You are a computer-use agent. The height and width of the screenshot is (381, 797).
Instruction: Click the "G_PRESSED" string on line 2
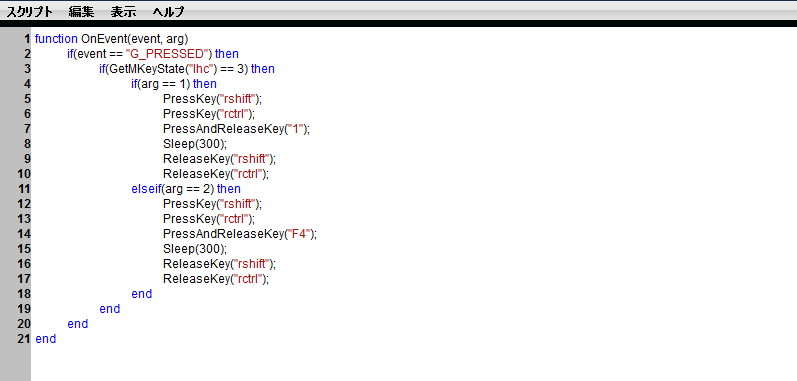pyautogui.click(x=167, y=53)
